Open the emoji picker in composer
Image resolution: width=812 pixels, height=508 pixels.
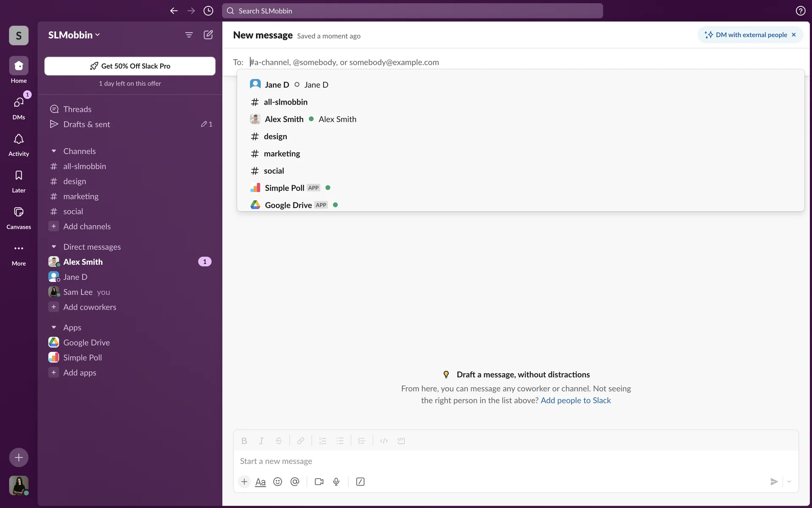click(x=277, y=482)
